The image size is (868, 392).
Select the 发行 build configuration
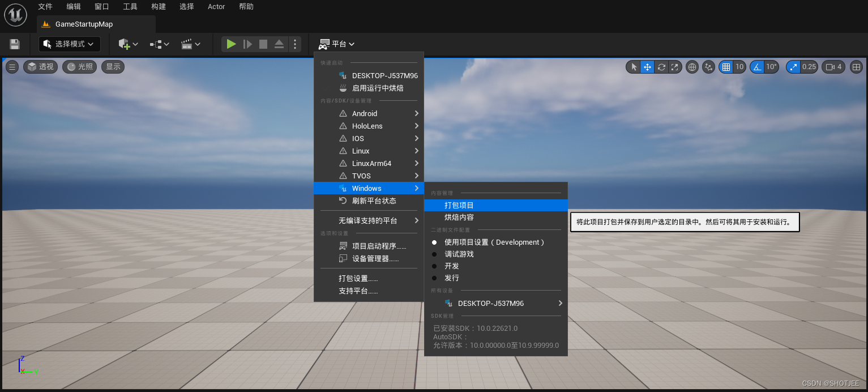point(451,278)
